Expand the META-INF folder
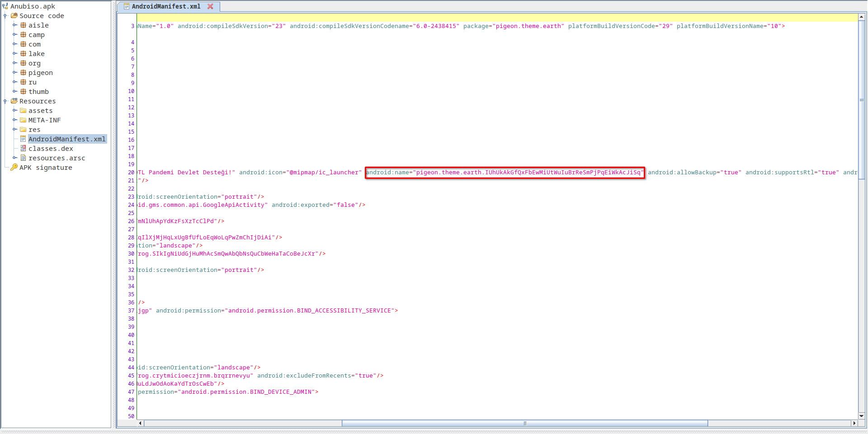This screenshot has width=868, height=434. (x=14, y=120)
